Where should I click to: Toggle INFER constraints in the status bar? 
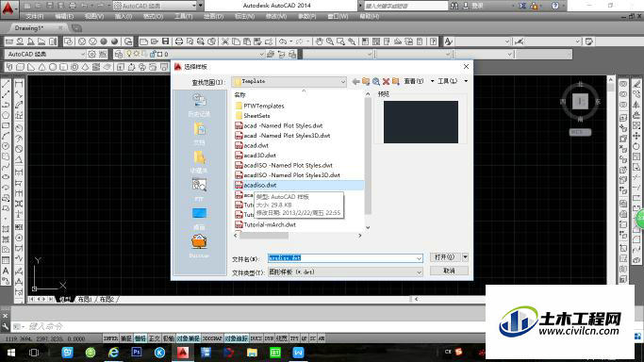pyautogui.click(x=110, y=338)
